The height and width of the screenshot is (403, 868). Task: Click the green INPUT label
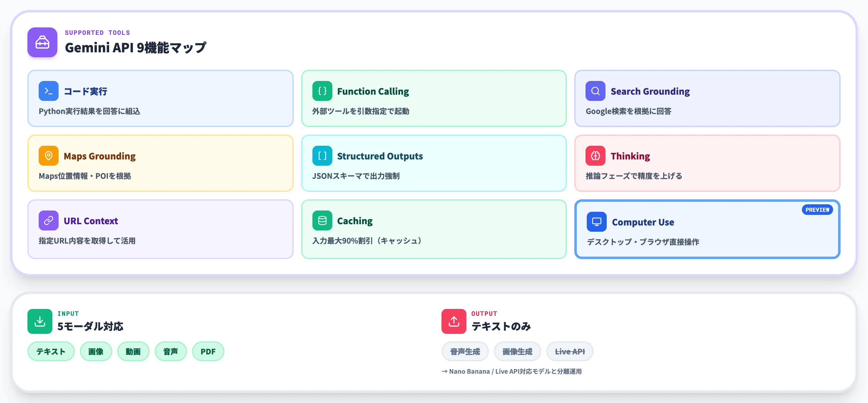pos(68,313)
